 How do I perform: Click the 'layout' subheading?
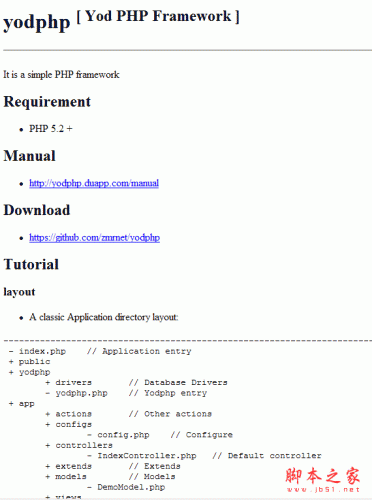point(19,292)
